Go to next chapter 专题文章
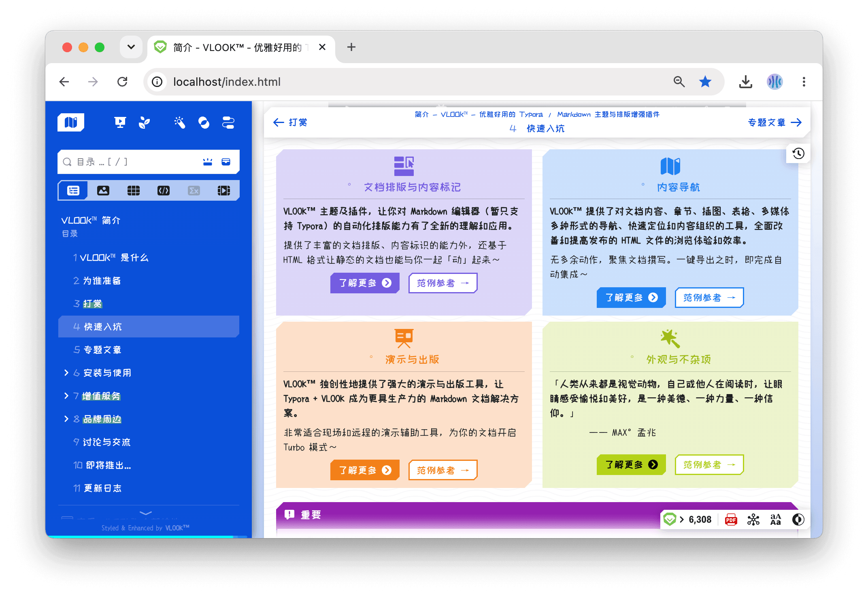Screen dimensions: 868x598 point(775,122)
